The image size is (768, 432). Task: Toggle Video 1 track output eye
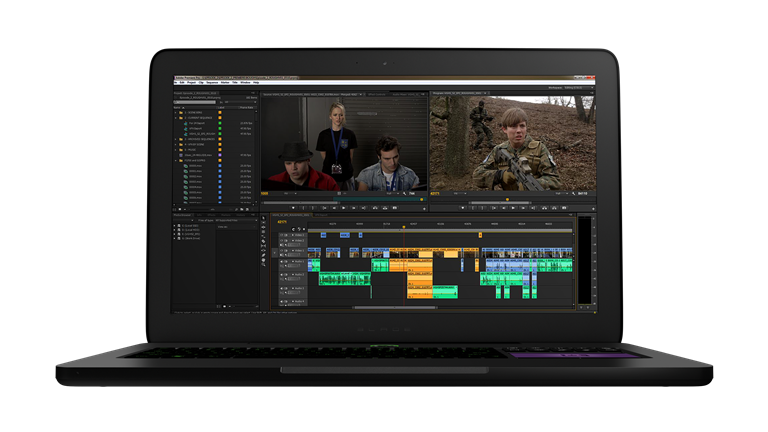point(283,252)
